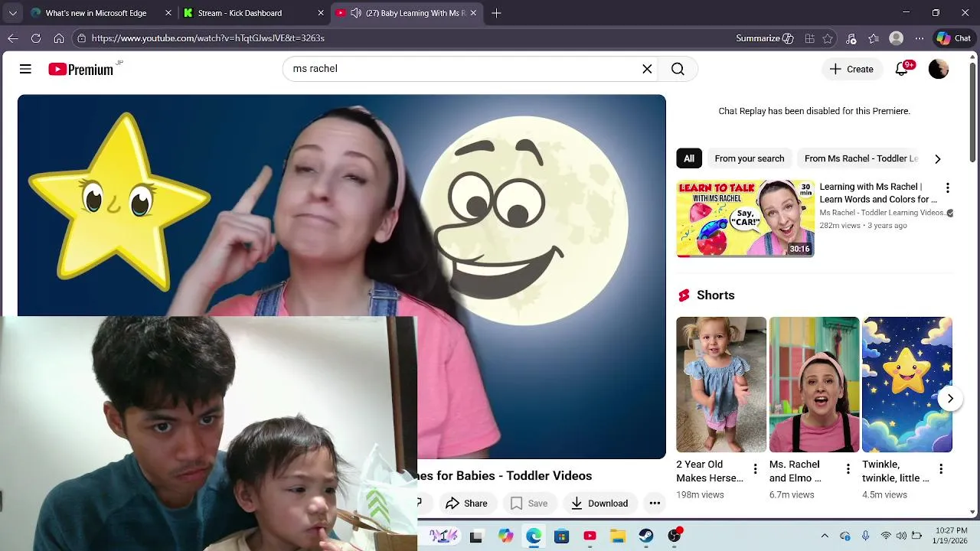Open Microsoft Store from the taskbar
The image size is (980, 551).
[x=562, y=536]
